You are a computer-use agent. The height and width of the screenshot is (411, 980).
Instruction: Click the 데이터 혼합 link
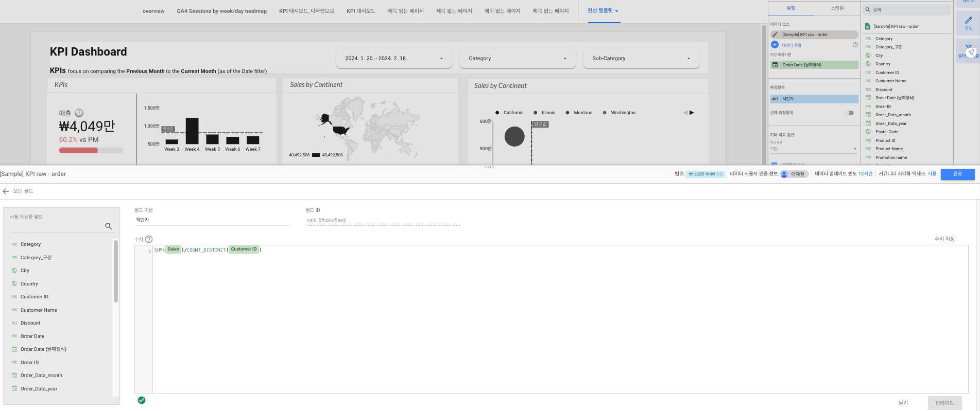pyautogui.click(x=792, y=45)
